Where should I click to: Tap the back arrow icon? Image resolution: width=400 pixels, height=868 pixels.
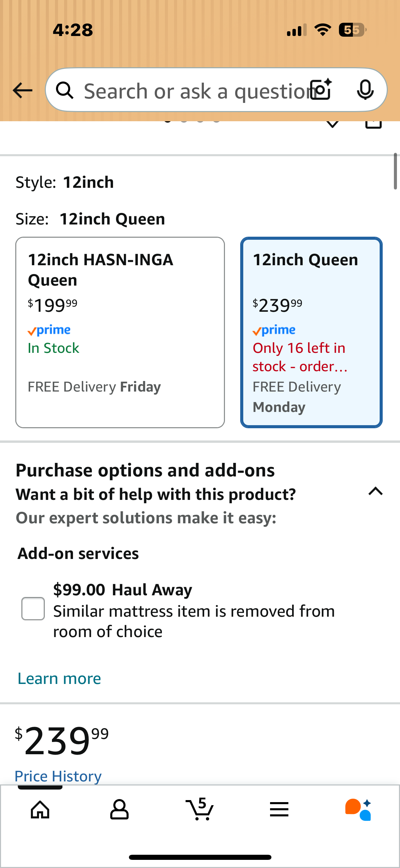pos(22,90)
